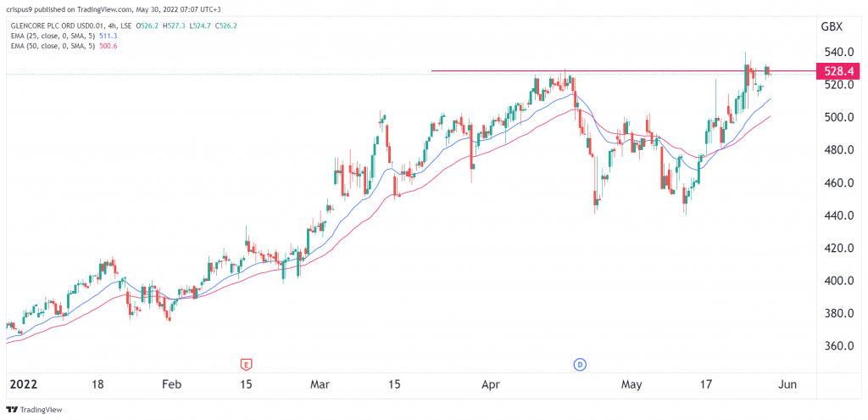Click the 17 date axis label
Viewport: 868px width, 420px height.
tap(706, 384)
